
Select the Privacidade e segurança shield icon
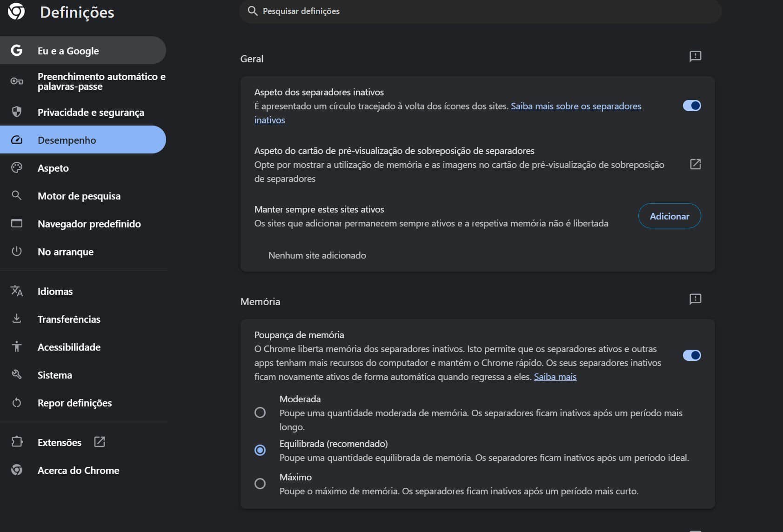tap(17, 112)
